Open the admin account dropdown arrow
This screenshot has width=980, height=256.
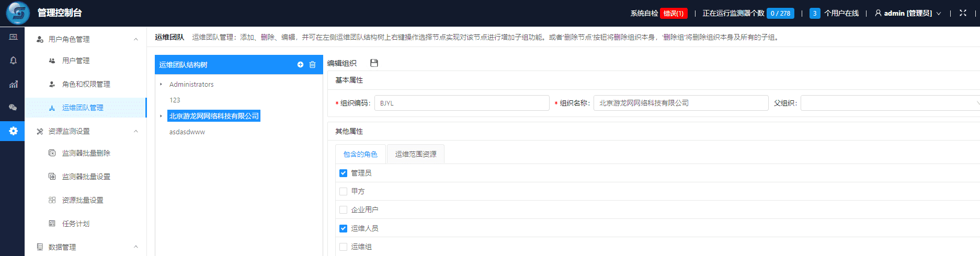[939, 14]
